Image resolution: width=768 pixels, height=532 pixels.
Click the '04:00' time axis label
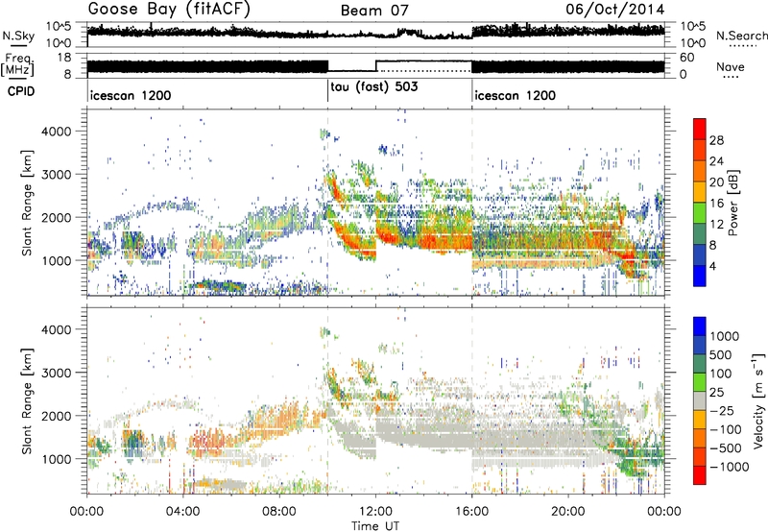(182, 512)
